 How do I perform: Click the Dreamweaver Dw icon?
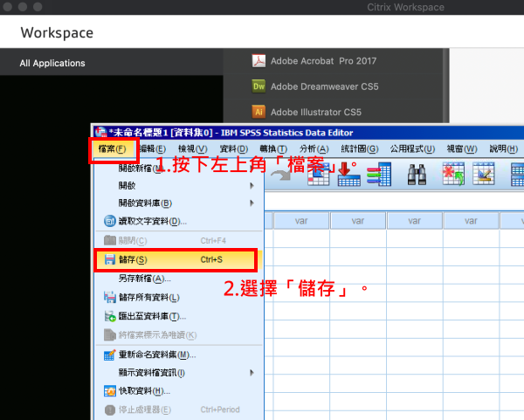click(259, 86)
